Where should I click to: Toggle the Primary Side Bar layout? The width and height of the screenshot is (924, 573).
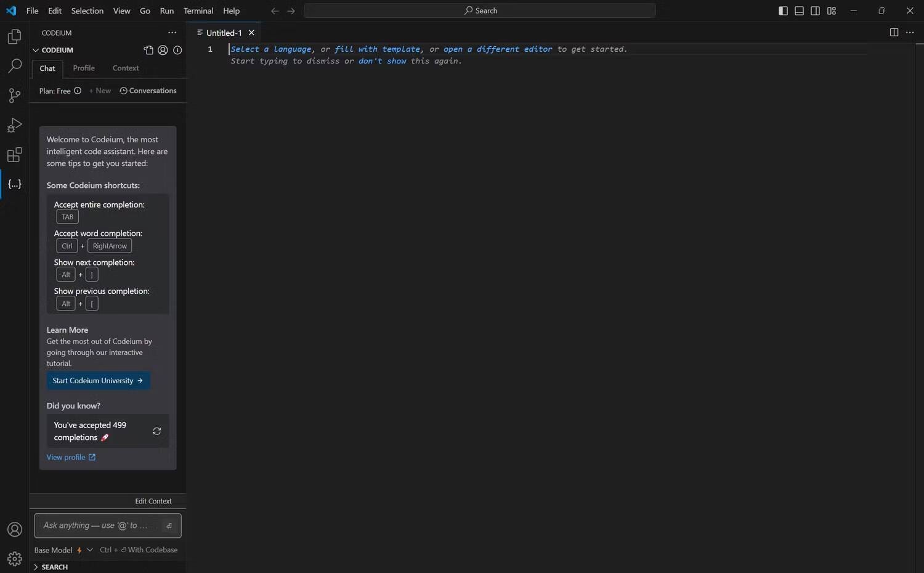coord(783,10)
